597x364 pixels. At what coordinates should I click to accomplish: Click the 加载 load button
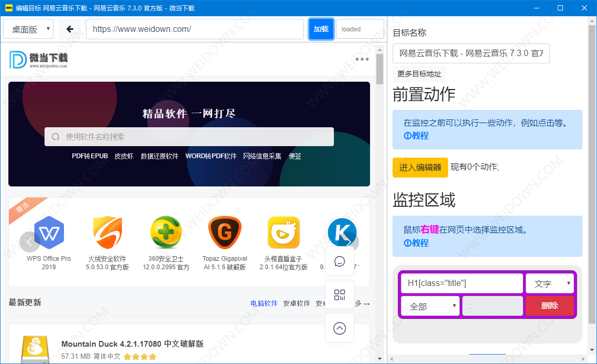coord(321,29)
